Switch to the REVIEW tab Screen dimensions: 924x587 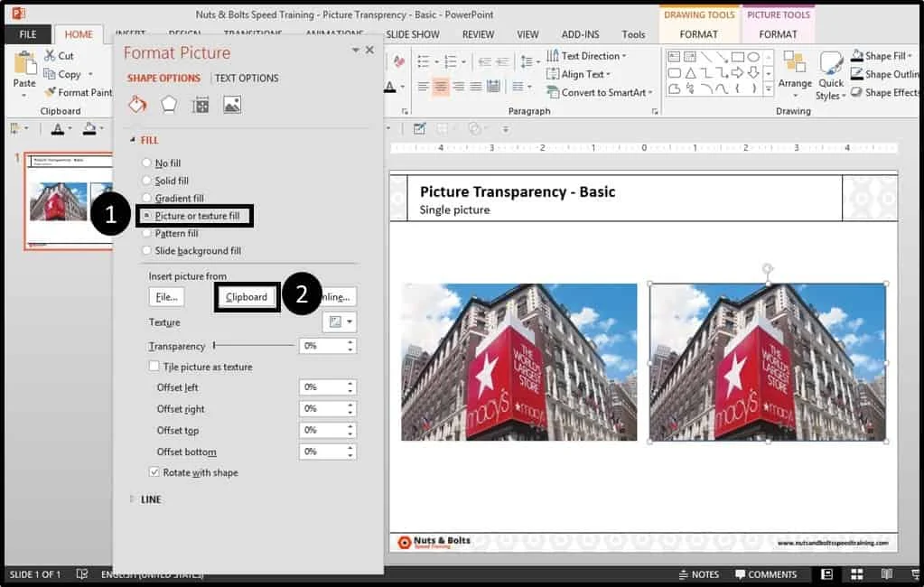[478, 34]
